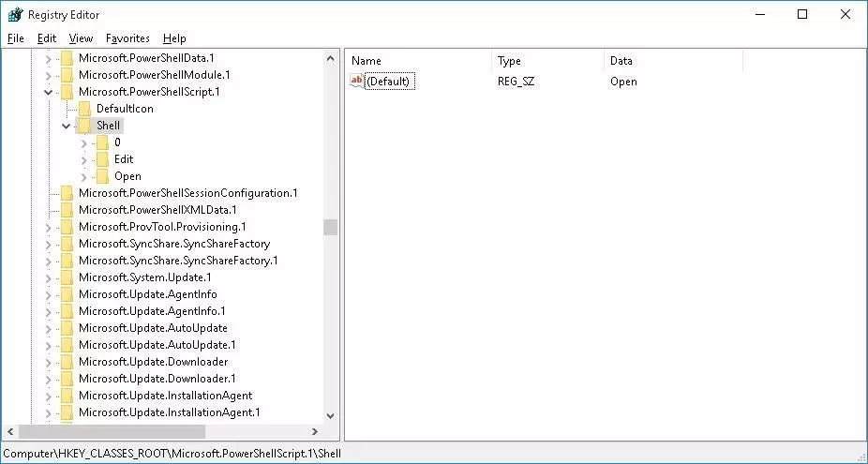The image size is (868, 464).
Task: Click the Open data cell of (Default)
Action: (623, 82)
